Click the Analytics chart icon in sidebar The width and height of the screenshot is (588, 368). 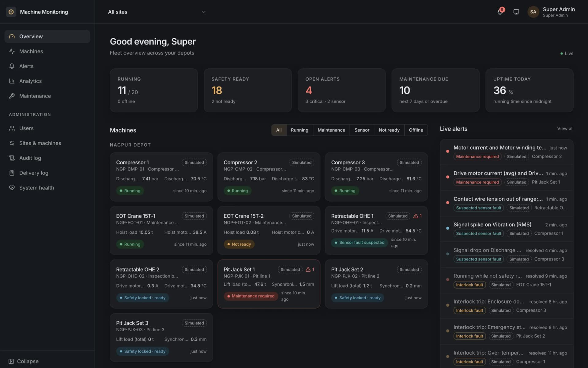point(12,81)
